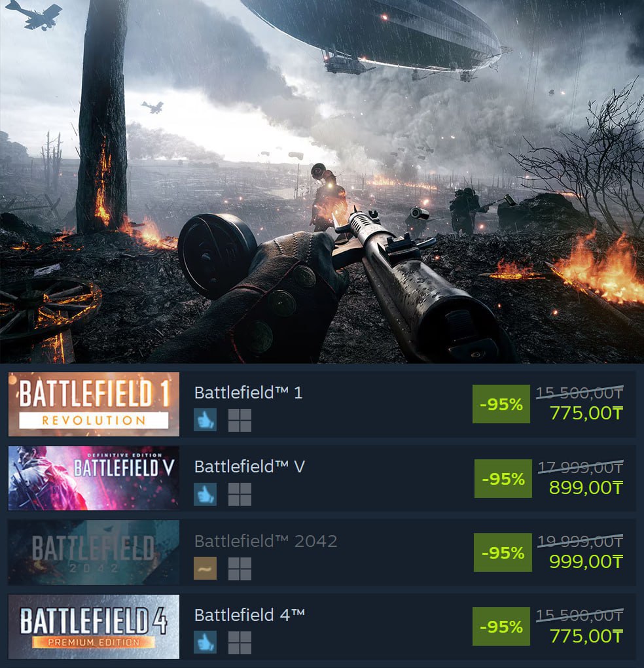Click the 999,00₸ price for Battlefield 2042

pyautogui.click(x=586, y=561)
